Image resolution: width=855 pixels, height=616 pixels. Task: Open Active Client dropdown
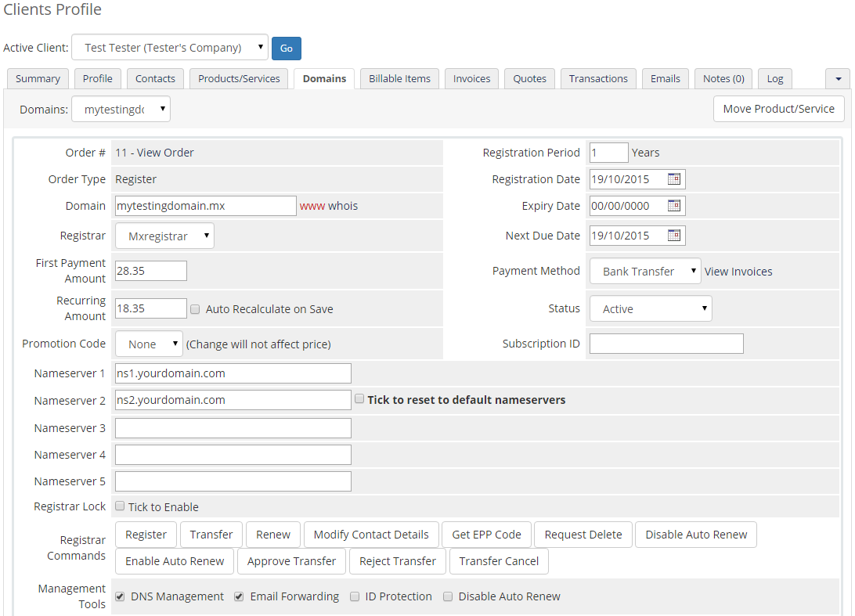[170, 48]
